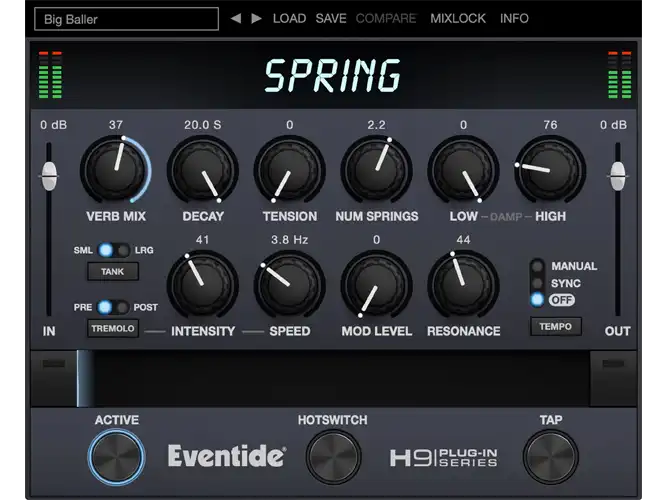Click the SPRING algorithm display
667x500 pixels.
point(333,76)
